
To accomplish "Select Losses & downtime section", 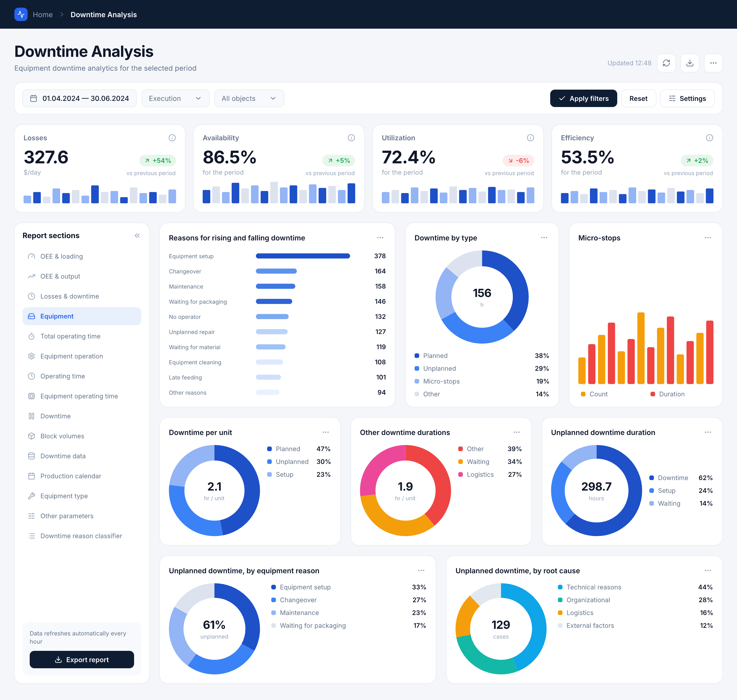I will (x=82, y=296).
